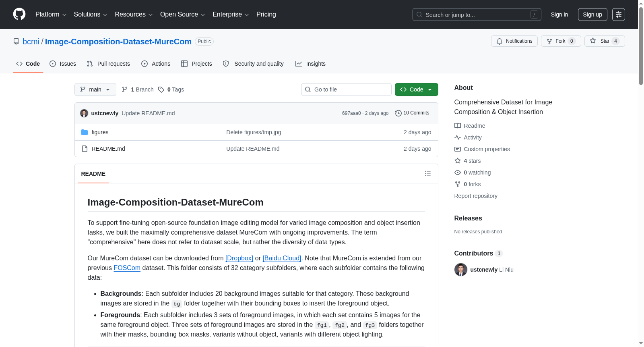The width and height of the screenshot is (644, 347).
Task: Click the Activity pulse icon
Action: tap(458, 137)
